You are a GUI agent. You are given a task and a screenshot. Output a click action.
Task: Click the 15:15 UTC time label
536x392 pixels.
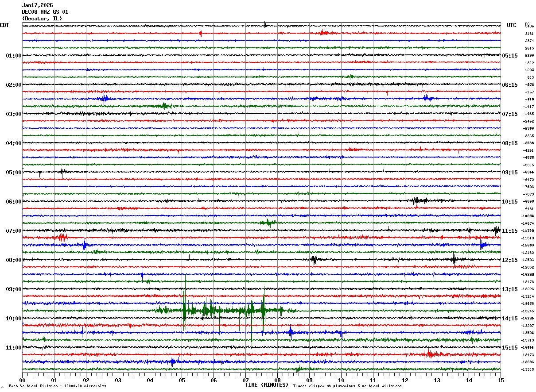(x=510, y=348)
